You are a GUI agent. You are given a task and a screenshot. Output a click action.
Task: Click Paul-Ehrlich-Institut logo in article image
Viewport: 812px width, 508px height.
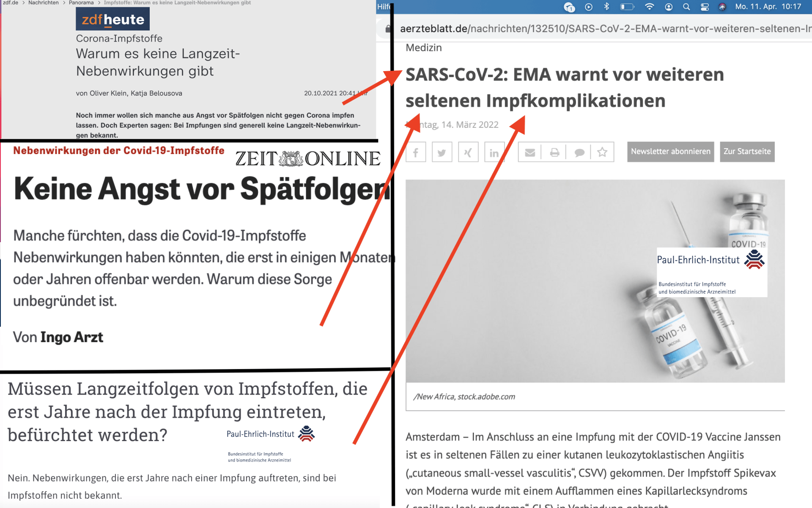pyautogui.click(x=712, y=272)
